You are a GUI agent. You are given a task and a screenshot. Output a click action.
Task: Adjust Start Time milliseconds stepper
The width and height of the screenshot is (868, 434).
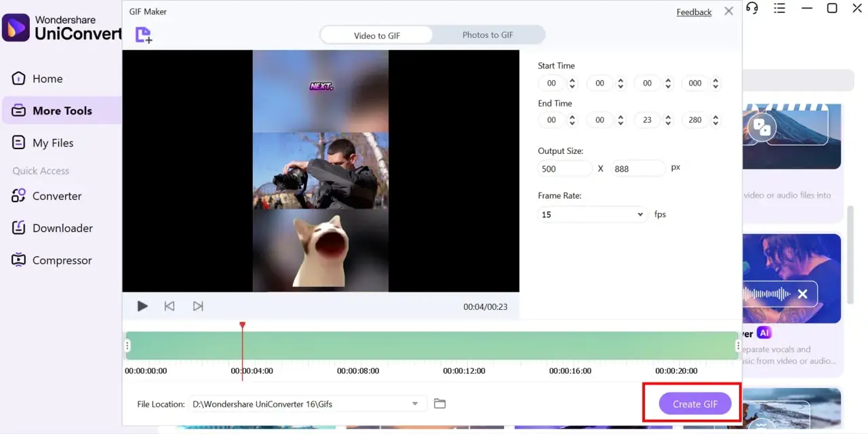[x=716, y=83]
